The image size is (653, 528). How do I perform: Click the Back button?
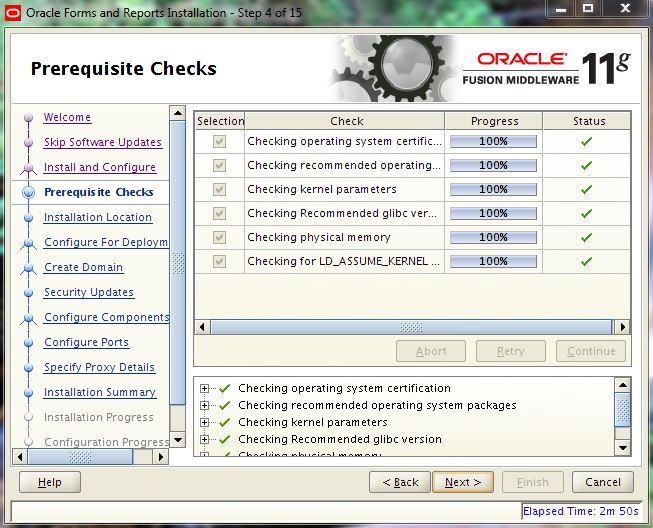click(x=399, y=482)
